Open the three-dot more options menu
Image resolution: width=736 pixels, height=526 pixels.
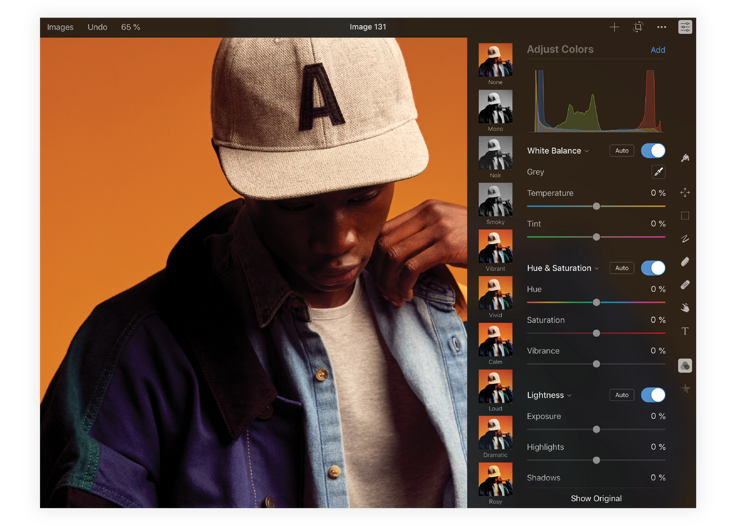(x=661, y=27)
